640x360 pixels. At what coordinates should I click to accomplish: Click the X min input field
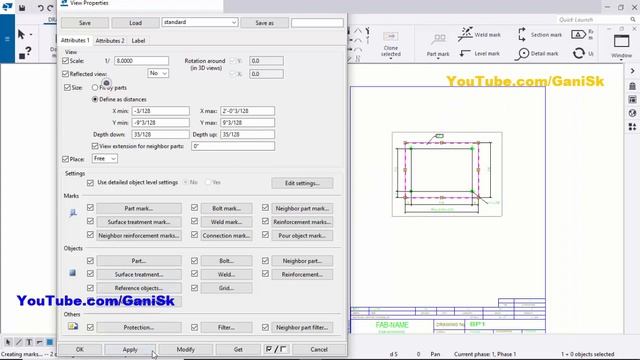point(160,111)
